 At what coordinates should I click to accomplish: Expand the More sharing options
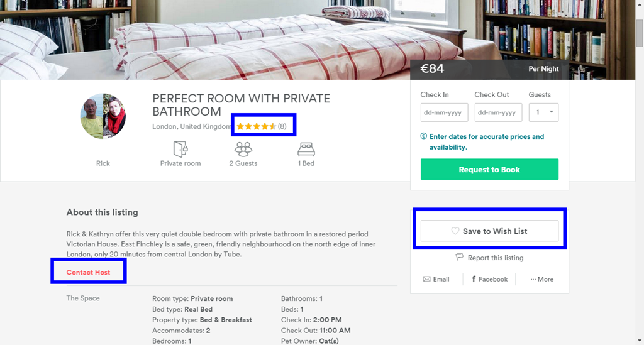point(541,279)
